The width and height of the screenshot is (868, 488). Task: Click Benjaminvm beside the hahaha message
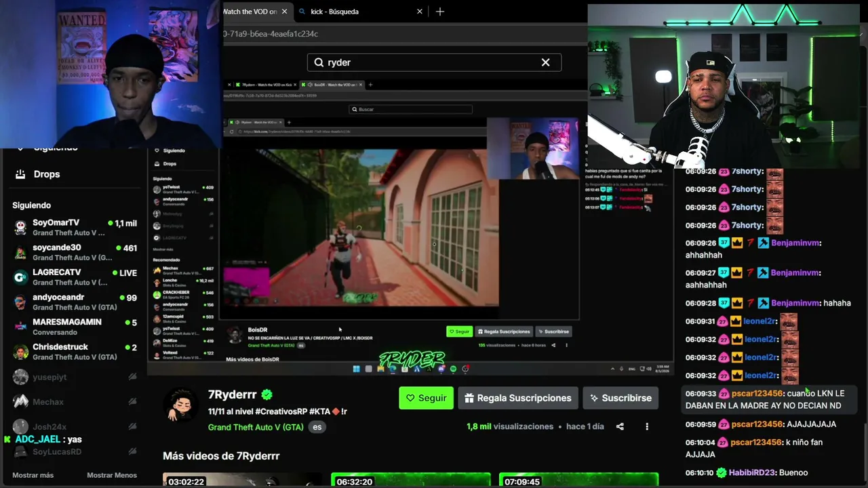click(x=795, y=303)
